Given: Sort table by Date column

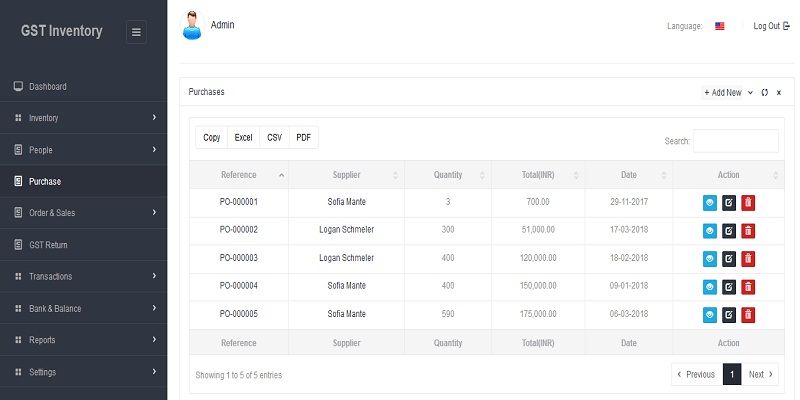Looking at the screenshot, I should [628, 175].
